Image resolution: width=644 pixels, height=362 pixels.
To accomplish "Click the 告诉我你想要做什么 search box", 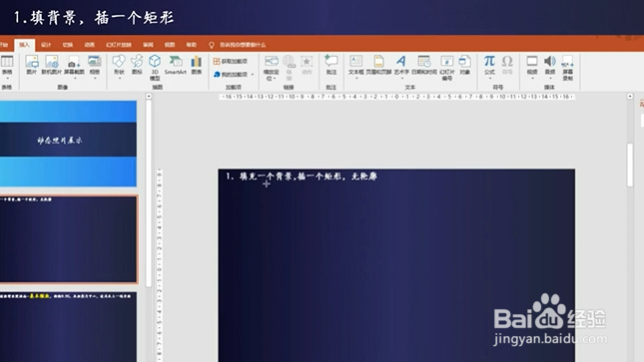I will [243, 45].
